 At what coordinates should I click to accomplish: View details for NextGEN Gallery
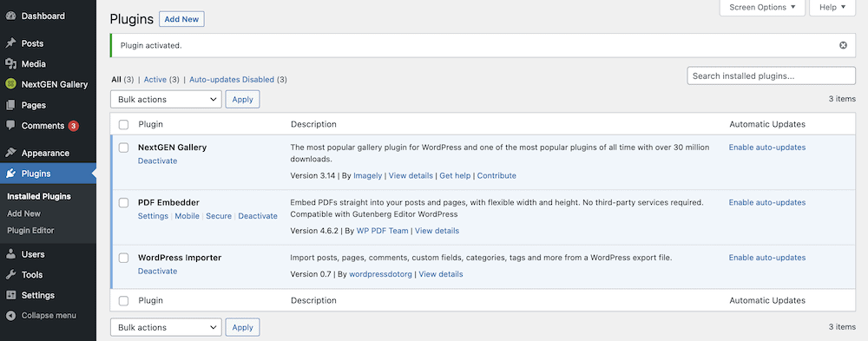[411, 175]
